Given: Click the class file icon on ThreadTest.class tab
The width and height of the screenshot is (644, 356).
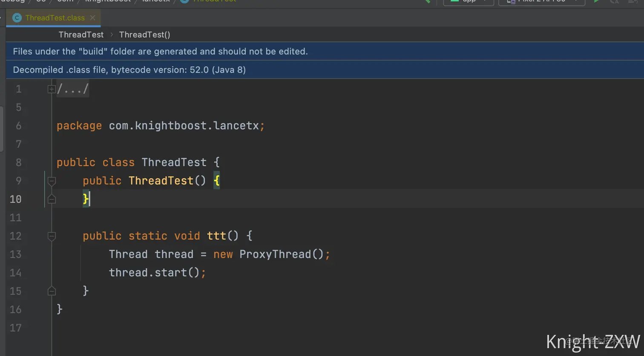Looking at the screenshot, I should tap(17, 18).
